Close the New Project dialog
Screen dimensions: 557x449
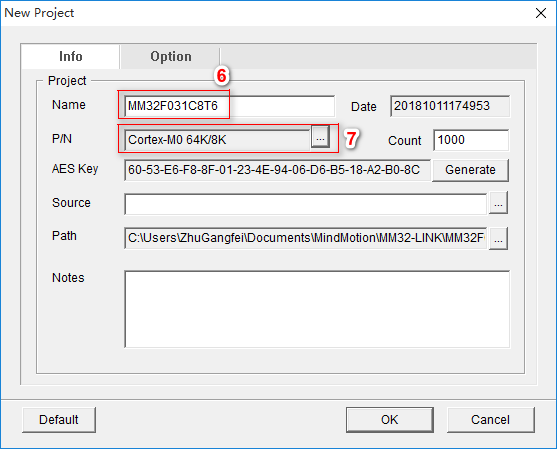541,13
